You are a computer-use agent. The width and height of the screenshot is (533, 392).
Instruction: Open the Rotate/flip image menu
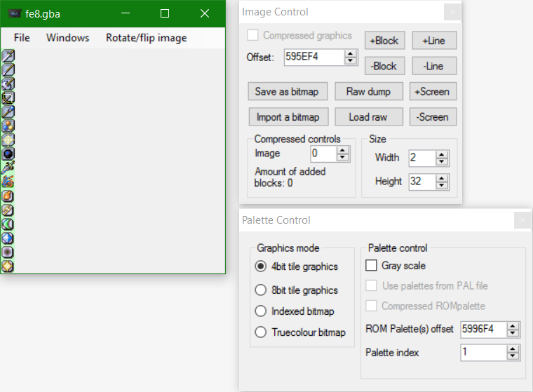tap(146, 38)
